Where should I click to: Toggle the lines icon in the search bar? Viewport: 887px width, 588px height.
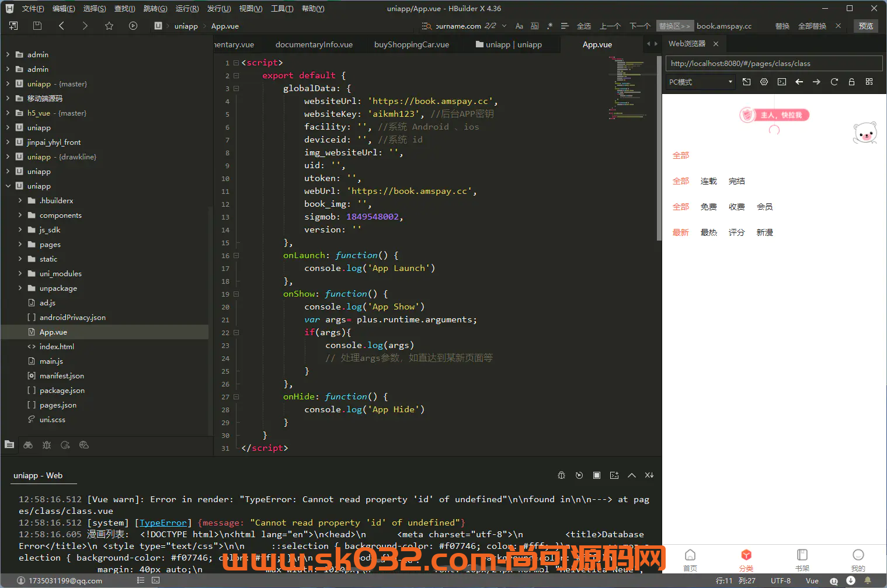[565, 26]
